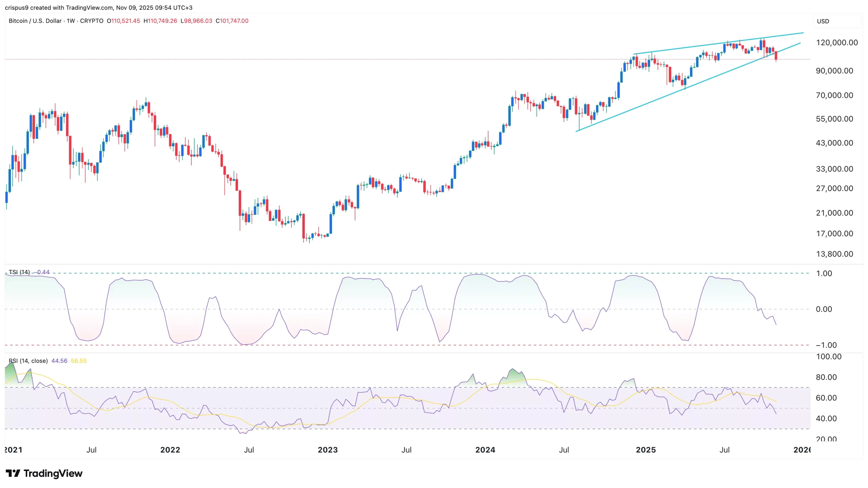Click the 70,000.00 price axis label

point(834,95)
